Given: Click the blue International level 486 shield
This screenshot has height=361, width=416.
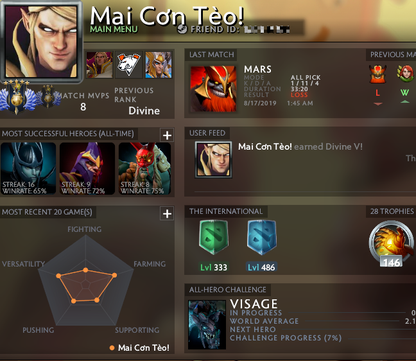Looking at the screenshot, I should (x=262, y=238).
